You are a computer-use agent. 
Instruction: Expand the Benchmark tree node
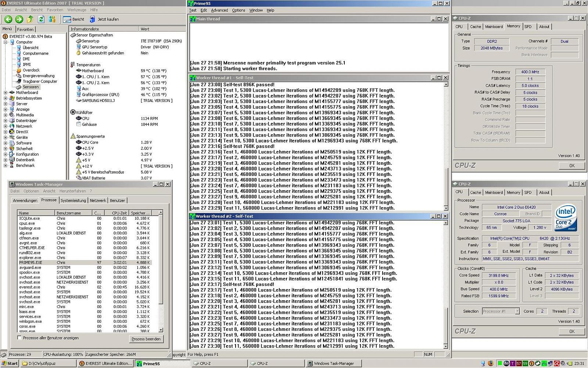[x=6, y=166]
